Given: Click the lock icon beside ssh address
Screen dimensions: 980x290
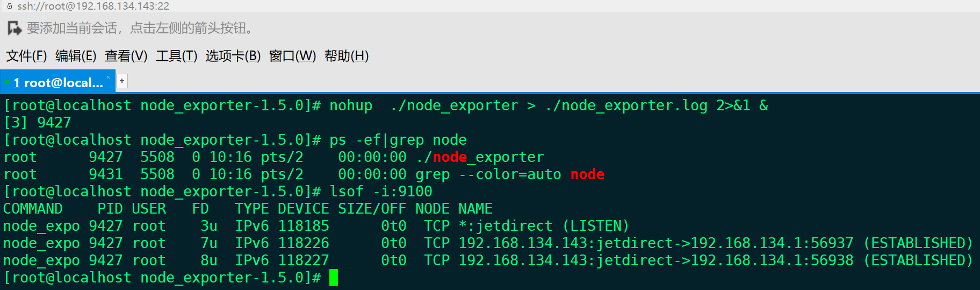Looking at the screenshot, I should [x=9, y=6].
